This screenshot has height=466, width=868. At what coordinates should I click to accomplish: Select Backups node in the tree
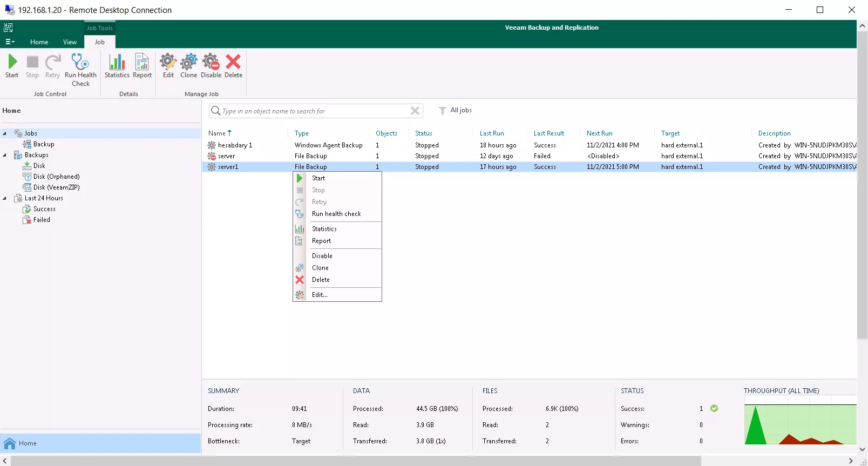(36, 155)
